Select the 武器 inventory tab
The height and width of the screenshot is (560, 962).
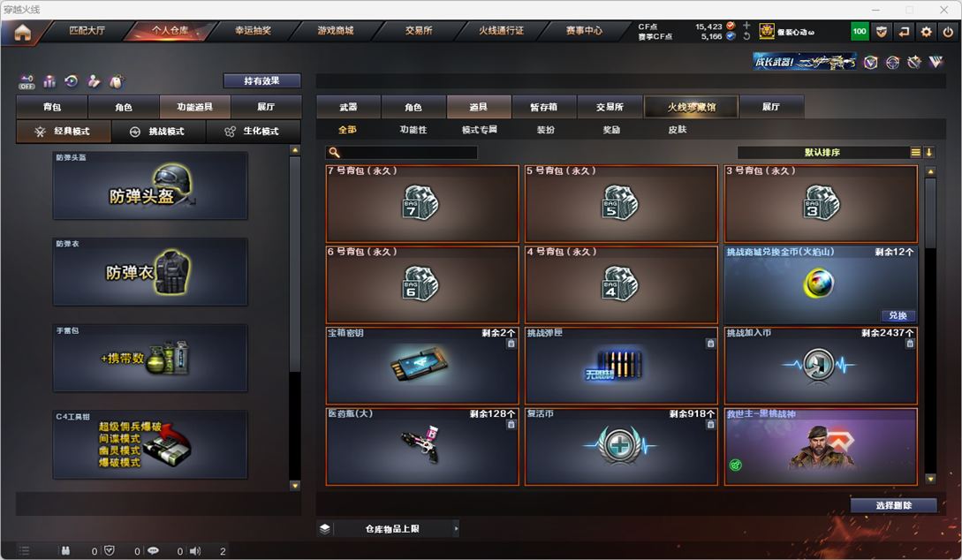pos(348,107)
